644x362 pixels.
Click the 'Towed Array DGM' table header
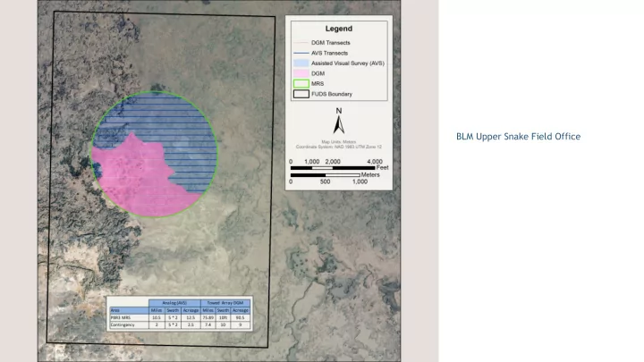pos(225,303)
